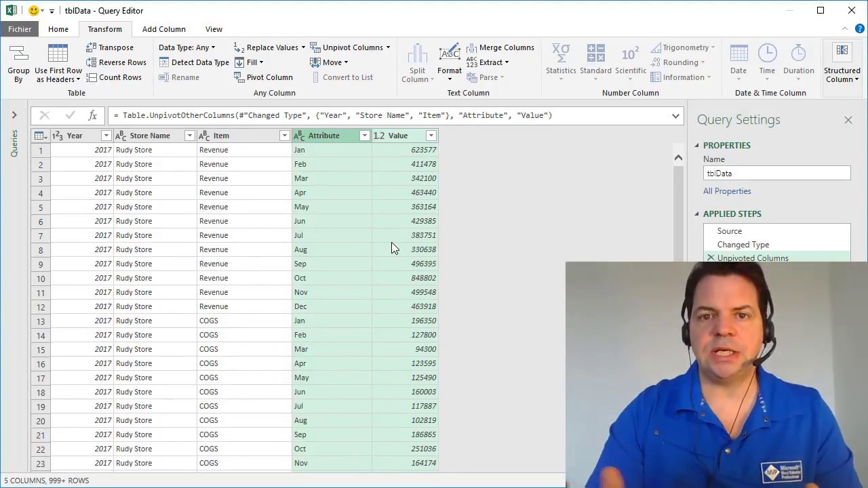This screenshot has width=868, height=488.
Task: Open the Date column tool
Action: pyautogui.click(x=738, y=62)
